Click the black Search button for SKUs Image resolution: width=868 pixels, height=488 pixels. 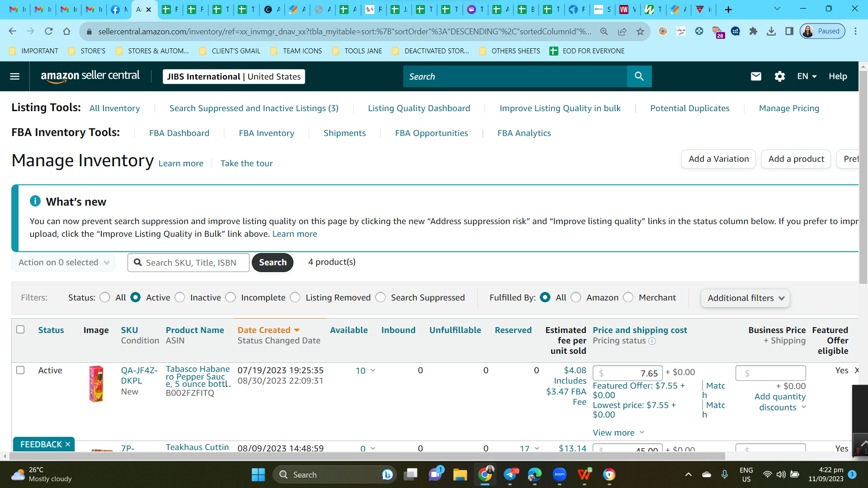tap(273, 263)
